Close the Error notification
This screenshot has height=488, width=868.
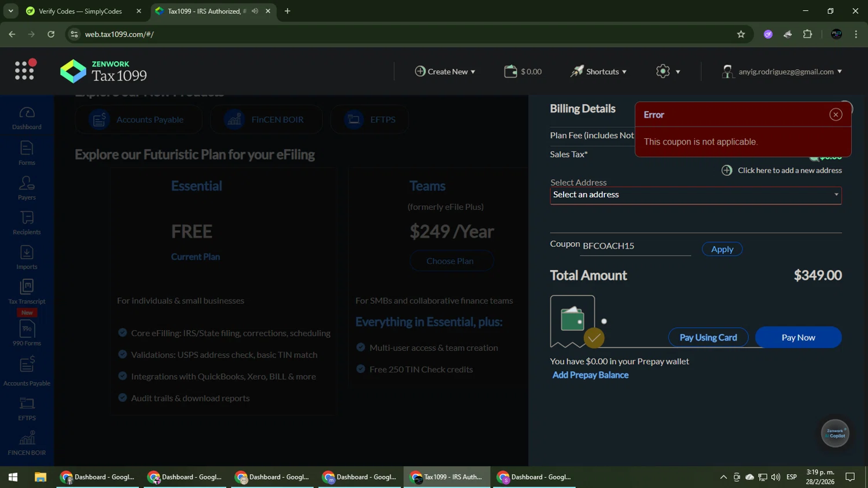click(x=836, y=114)
